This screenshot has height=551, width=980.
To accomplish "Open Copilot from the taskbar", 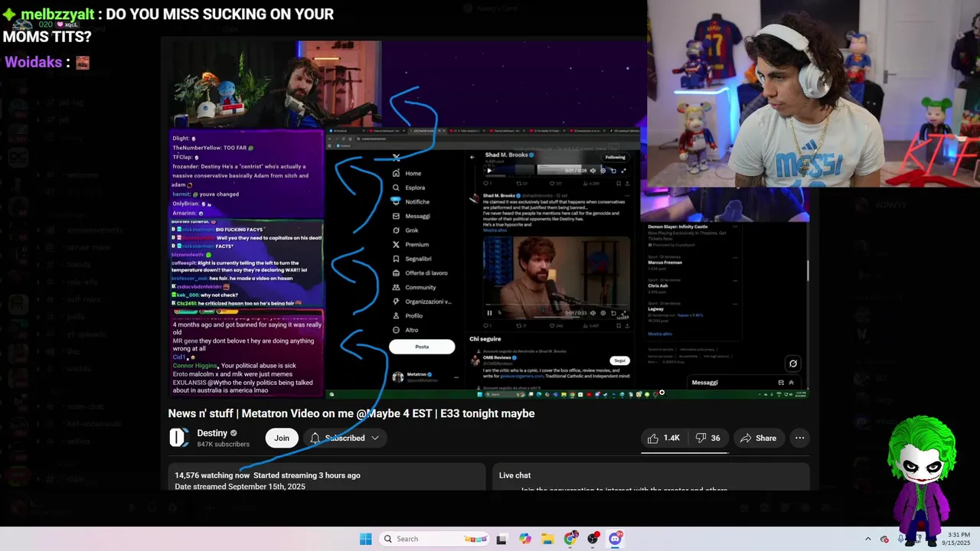I will click(x=524, y=539).
